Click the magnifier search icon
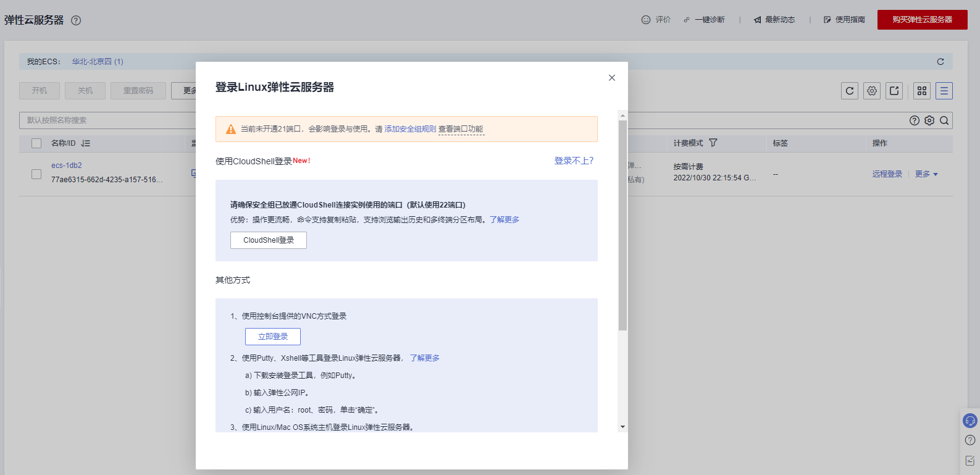The height and width of the screenshot is (475, 980). (944, 120)
